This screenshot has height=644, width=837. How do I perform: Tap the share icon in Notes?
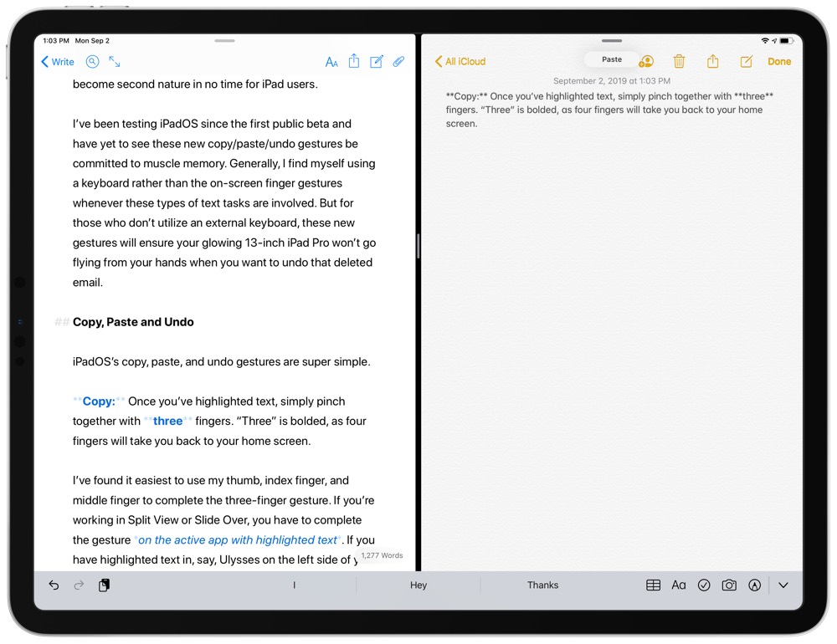pyautogui.click(x=712, y=61)
